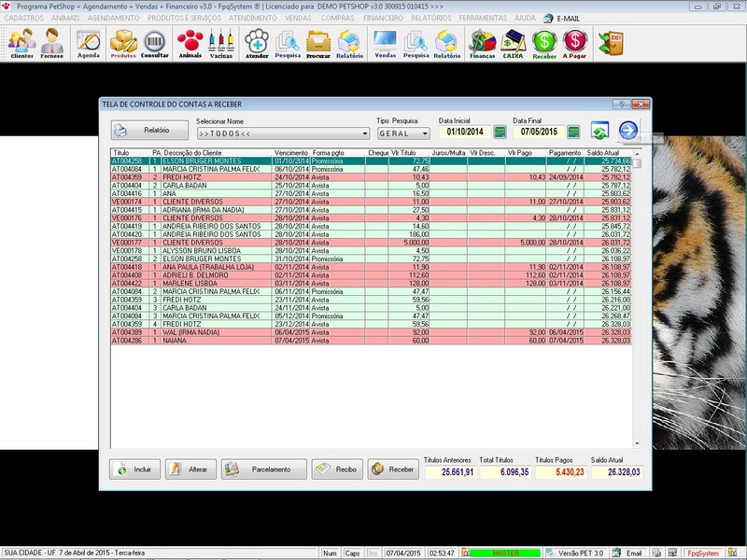The image size is (747, 560).
Task: Click the green MASTER status indicator
Action: (x=505, y=553)
